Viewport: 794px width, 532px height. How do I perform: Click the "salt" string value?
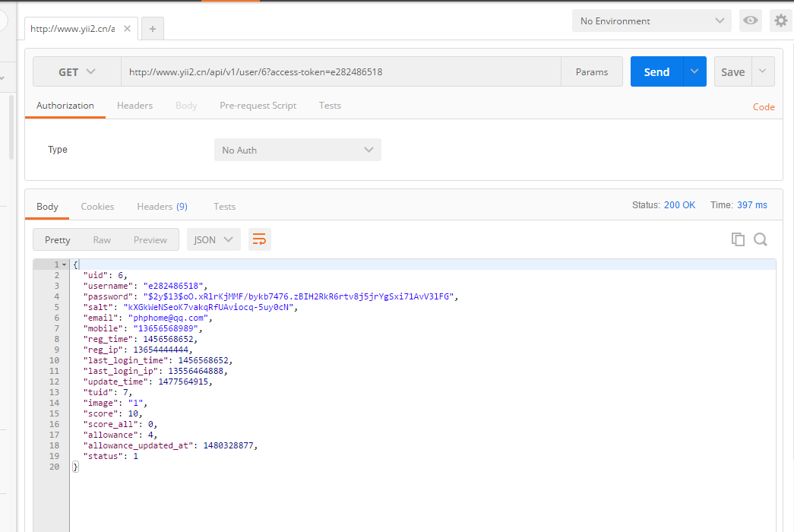coord(208,308)
